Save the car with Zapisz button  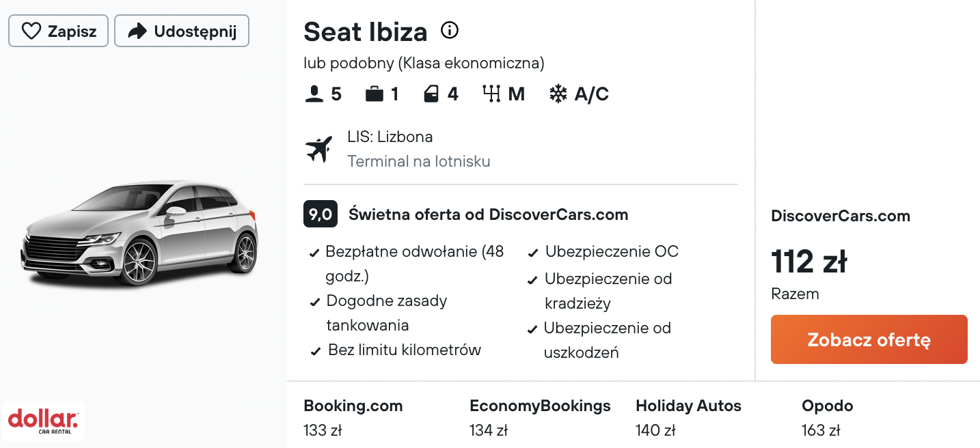point(58,31)
